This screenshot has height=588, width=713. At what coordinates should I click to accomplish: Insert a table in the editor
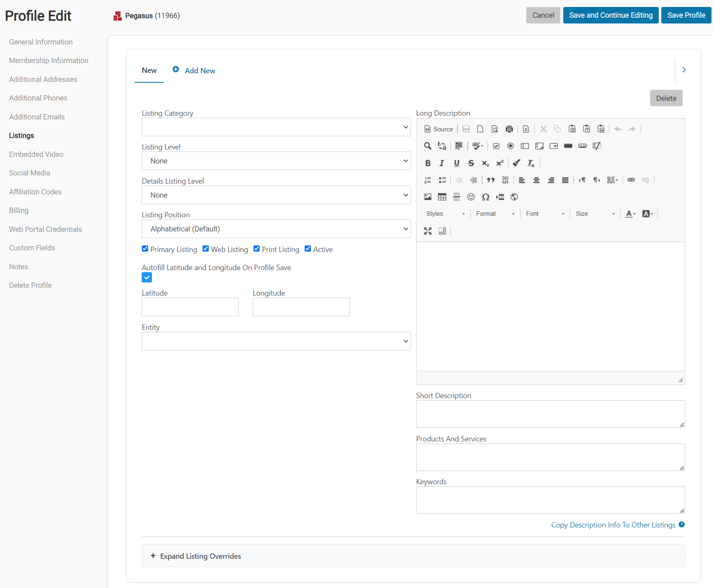442,197
